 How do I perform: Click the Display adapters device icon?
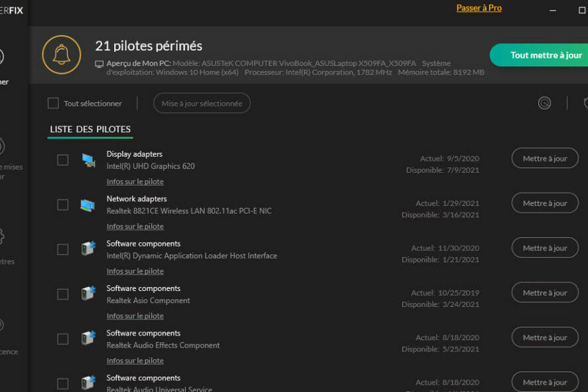(x=88, y=160)
